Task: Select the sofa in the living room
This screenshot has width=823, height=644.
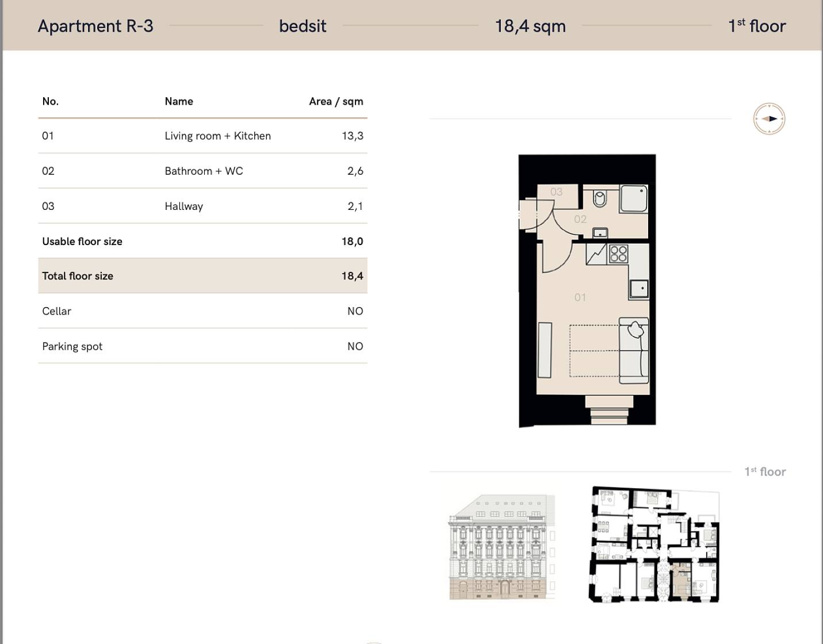Action: pos(634,351)
